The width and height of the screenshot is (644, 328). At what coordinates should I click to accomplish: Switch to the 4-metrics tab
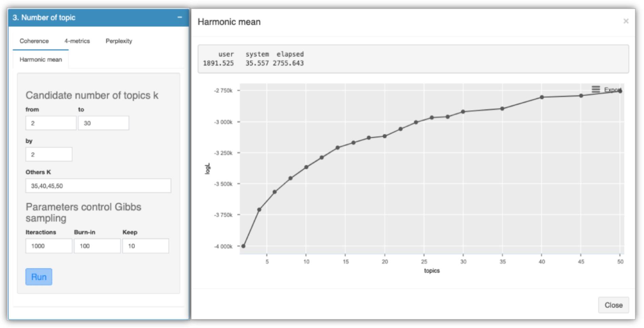77,41
